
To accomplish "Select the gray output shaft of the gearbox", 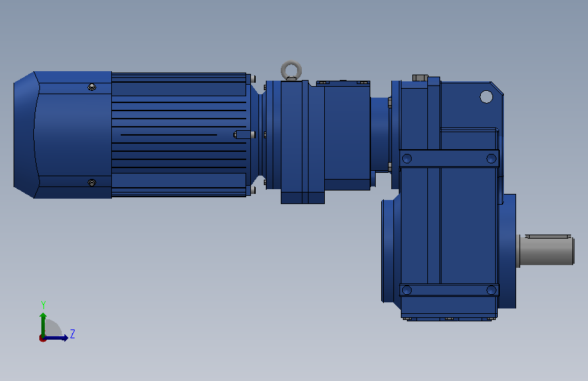I will pos(547,251).
